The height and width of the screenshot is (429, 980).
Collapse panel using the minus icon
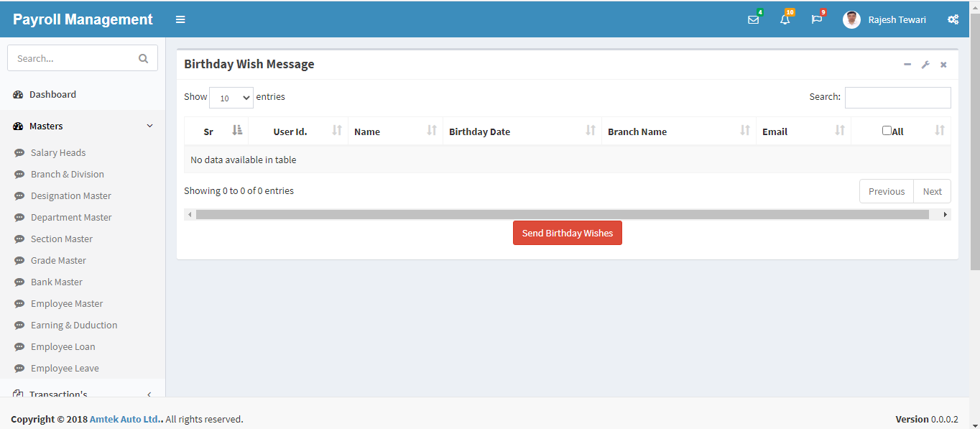tap(907, 65)
